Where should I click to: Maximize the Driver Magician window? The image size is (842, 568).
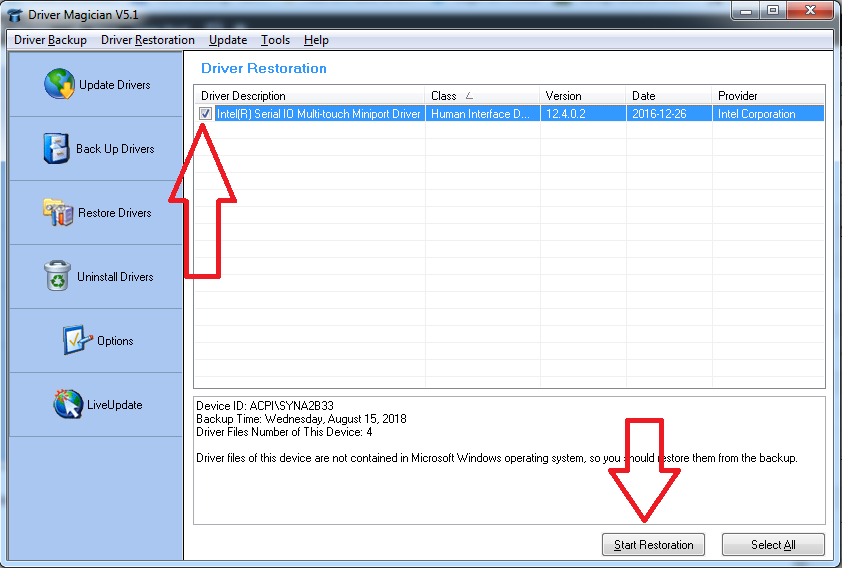[x=773, y=11]
